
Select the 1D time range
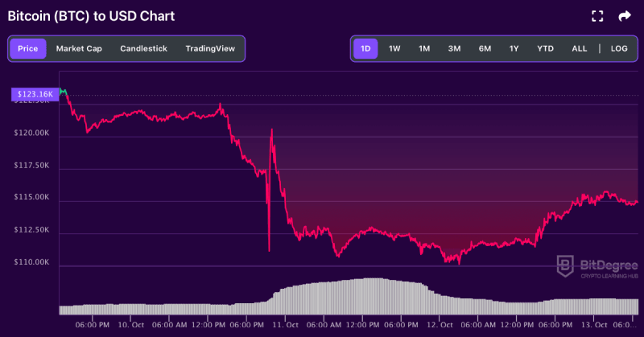pos(365,49)
